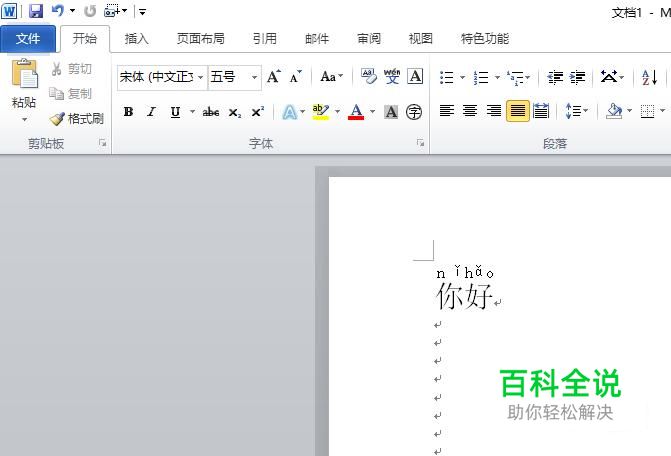Apply the yellow text highlight color

tap(321, 112)
